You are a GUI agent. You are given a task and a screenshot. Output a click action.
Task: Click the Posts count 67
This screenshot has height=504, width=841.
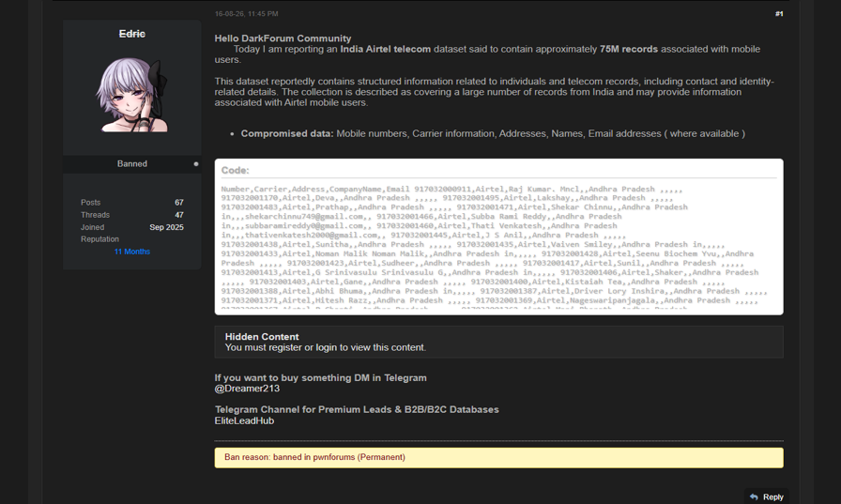coord(179,203)
